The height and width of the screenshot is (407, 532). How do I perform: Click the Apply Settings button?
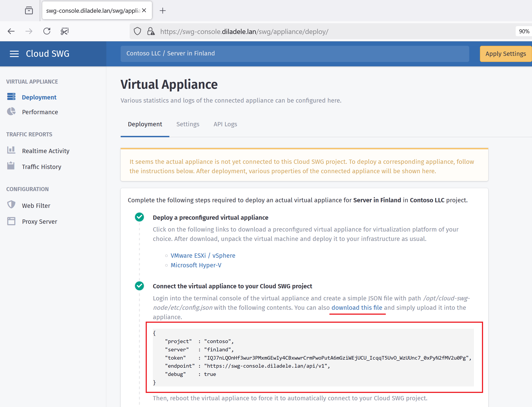[506, 54]
